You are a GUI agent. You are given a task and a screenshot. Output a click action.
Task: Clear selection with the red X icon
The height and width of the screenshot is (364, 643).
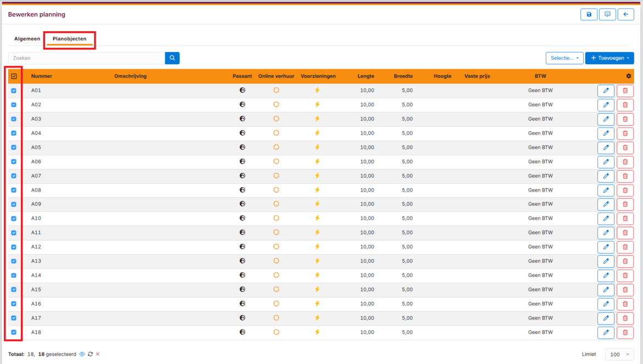98,355
